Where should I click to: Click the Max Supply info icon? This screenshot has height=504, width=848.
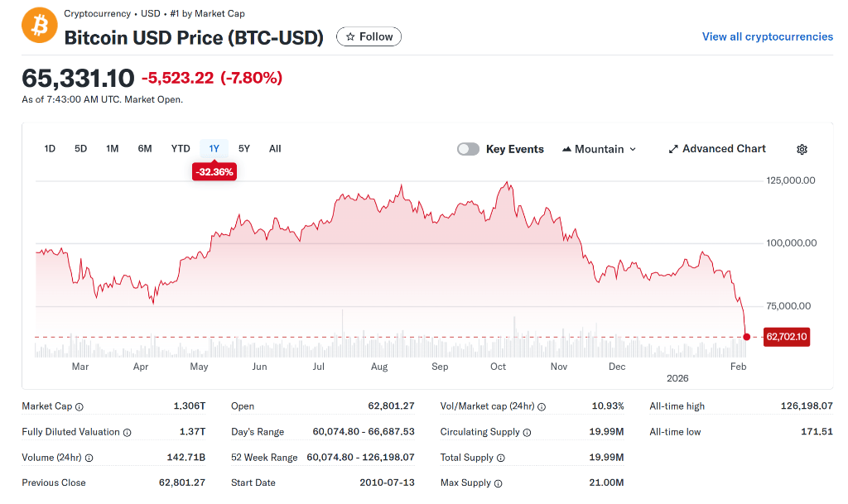click(x=499, y=483)
